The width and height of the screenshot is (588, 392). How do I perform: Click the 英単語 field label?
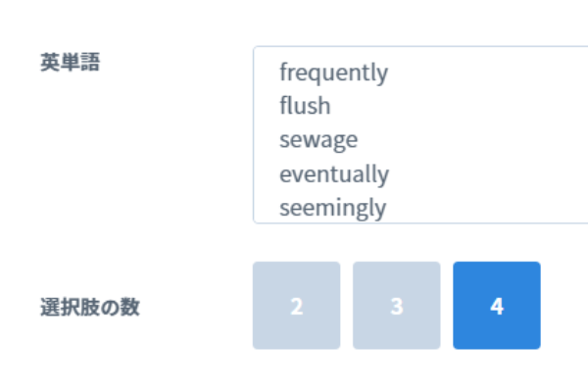(x=71, y=63)
